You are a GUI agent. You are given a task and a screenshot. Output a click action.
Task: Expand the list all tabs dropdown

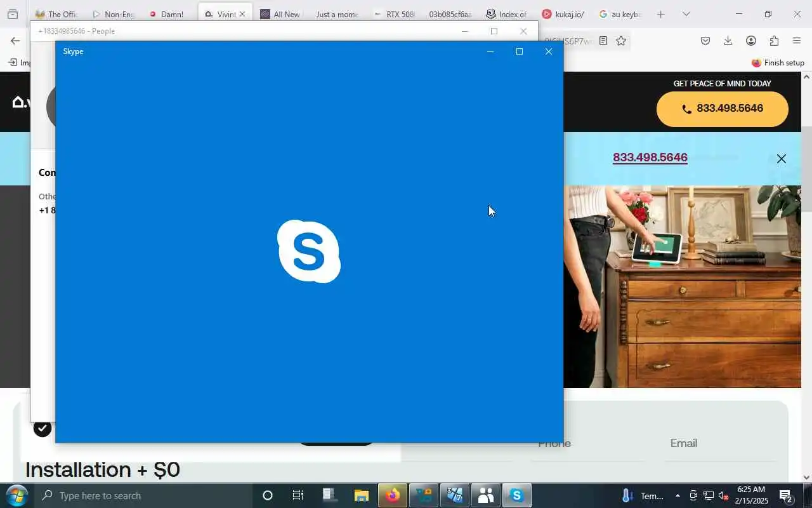tap(686, 14)
